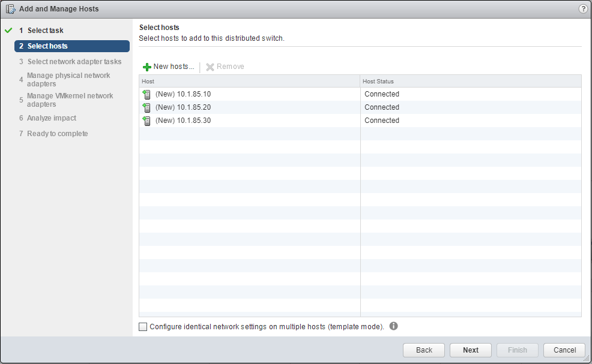
Task: Sort by the Host column header
Action: pyautogui.click(x=250, y=81)
